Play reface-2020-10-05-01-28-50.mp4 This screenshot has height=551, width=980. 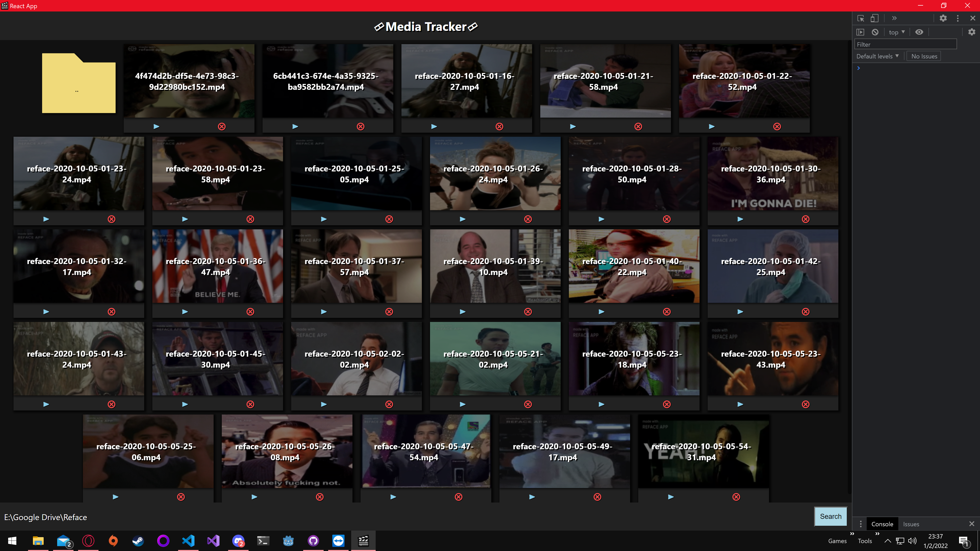(x=602, y=219)
